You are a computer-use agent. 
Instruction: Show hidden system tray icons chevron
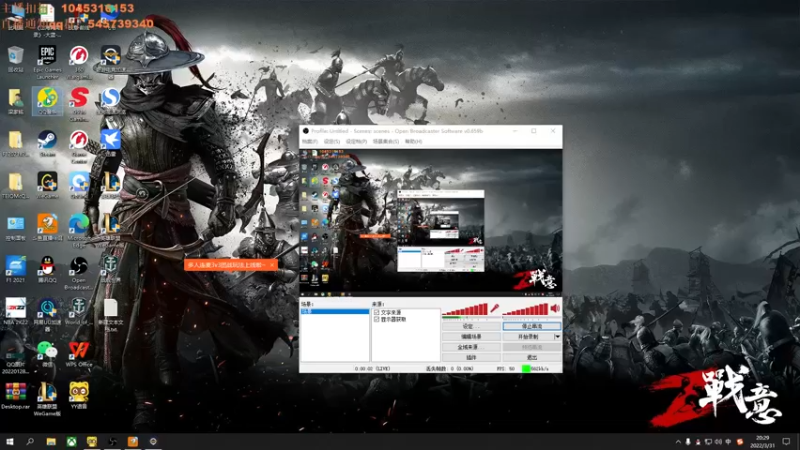point(678,442)
